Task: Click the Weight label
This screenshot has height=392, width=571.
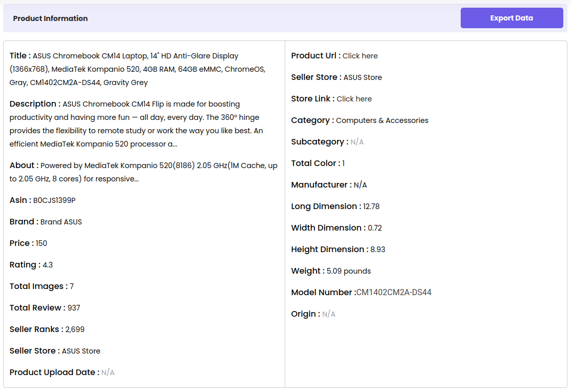Action: coord(308,271)
